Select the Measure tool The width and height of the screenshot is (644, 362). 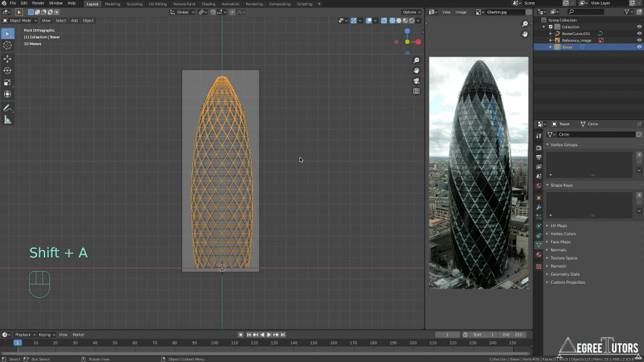[7, 119]
